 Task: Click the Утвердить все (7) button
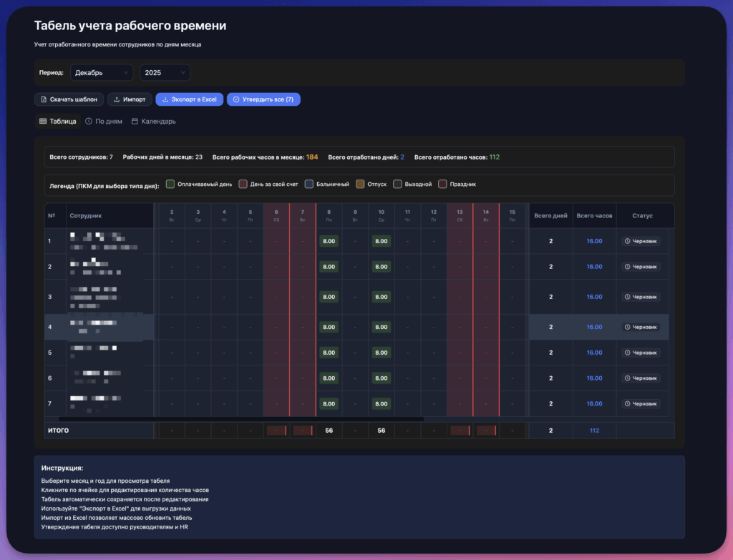click(x=263, y=99)
